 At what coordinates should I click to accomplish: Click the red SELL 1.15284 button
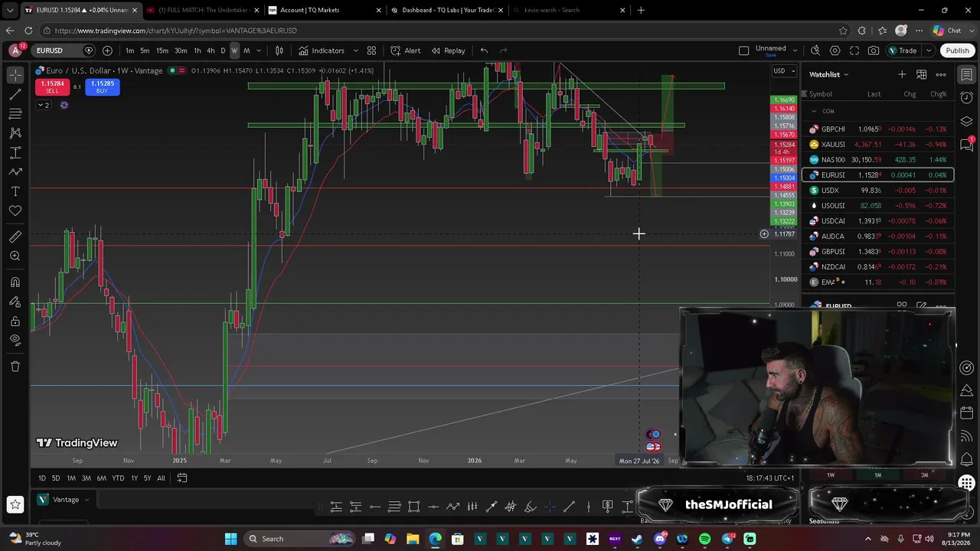click(52, 87)
